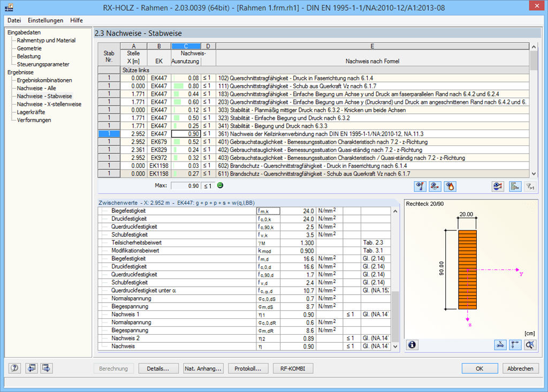Open Nachweise - Alle in navigator
This screenshot has width=548, height=392.
tap(36, 88)
